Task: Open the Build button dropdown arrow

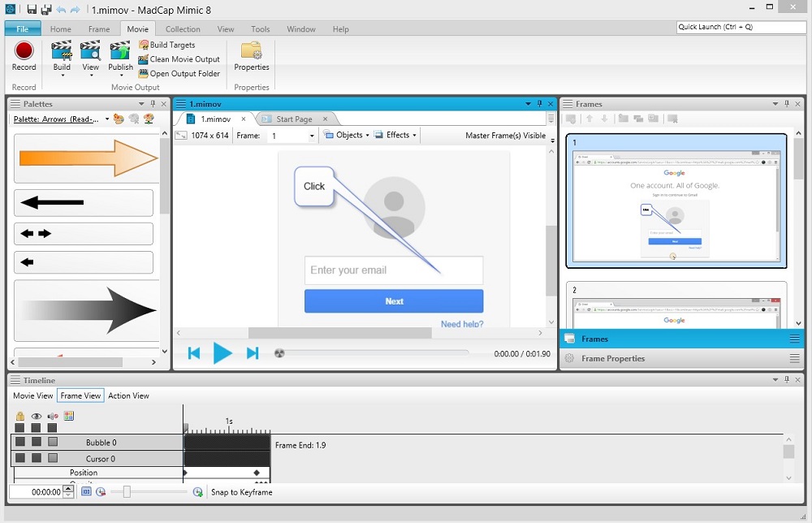Action: [x=63, y=76]
